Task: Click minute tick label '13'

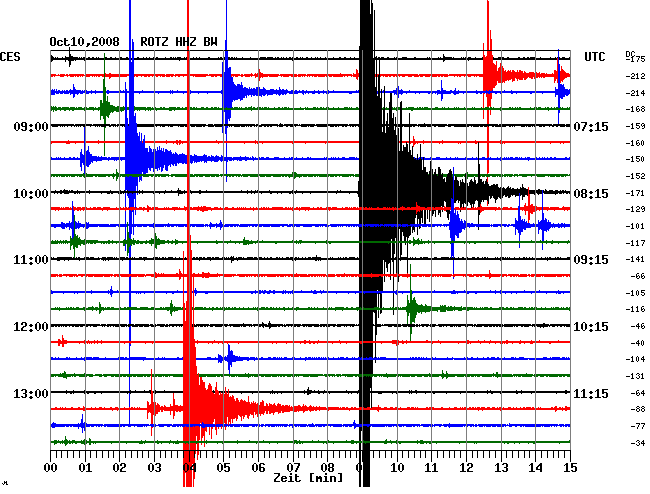Action: 501,468
